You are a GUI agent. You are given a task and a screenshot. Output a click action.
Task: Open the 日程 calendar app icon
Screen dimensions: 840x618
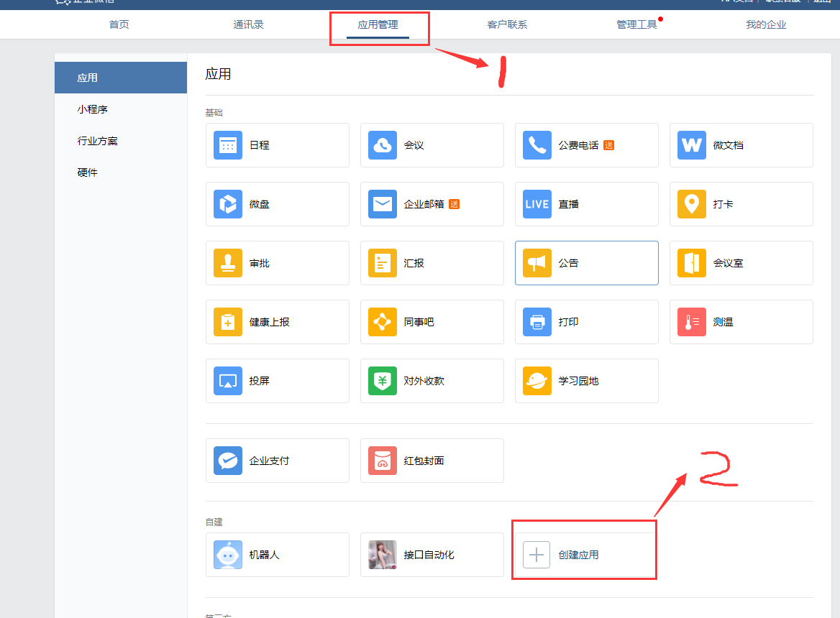tap(228, 145)
